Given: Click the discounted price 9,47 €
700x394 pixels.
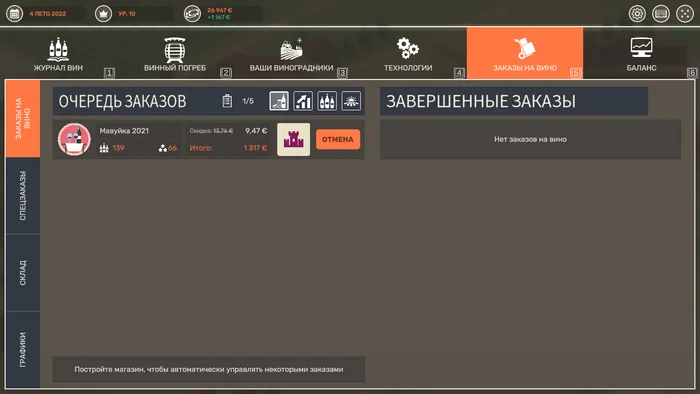Looking at the screenshot, I should [256, 131].
